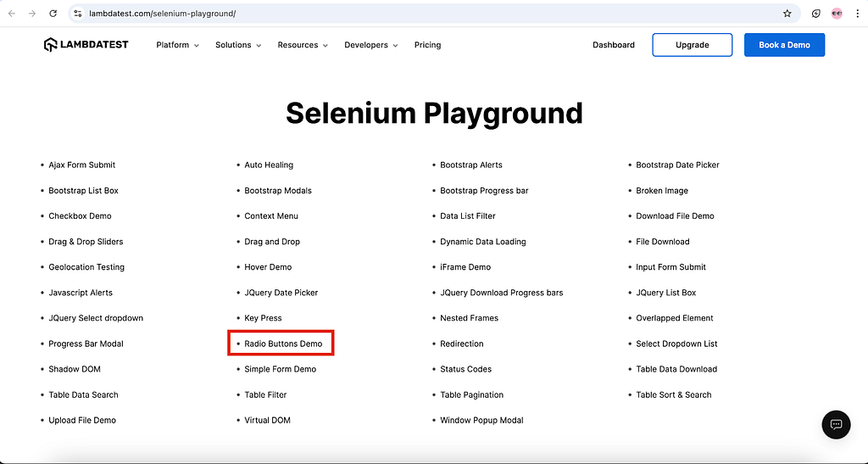Image resolution: width=868 pixels, height=464 pixels.
Task: Open the browser extensions icon
Action: (816, 14)
